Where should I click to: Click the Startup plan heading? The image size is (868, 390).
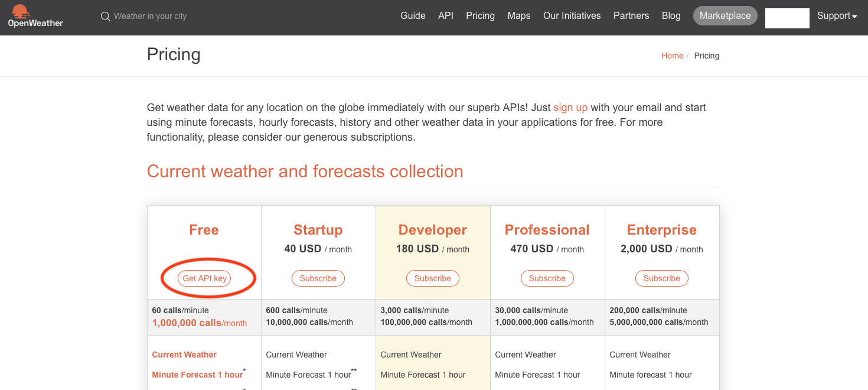pos(318,230)
